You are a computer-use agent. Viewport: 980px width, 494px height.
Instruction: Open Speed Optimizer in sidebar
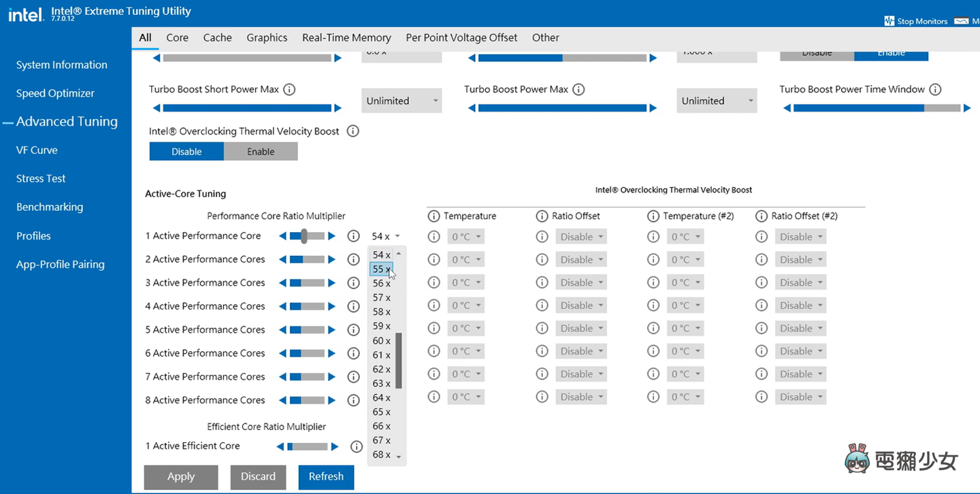point(55,93)
